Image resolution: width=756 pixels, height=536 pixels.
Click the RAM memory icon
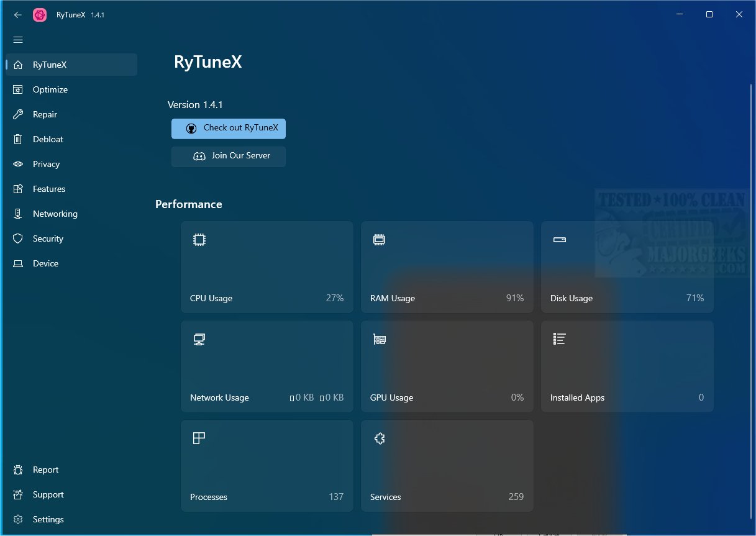coord(379,240)
